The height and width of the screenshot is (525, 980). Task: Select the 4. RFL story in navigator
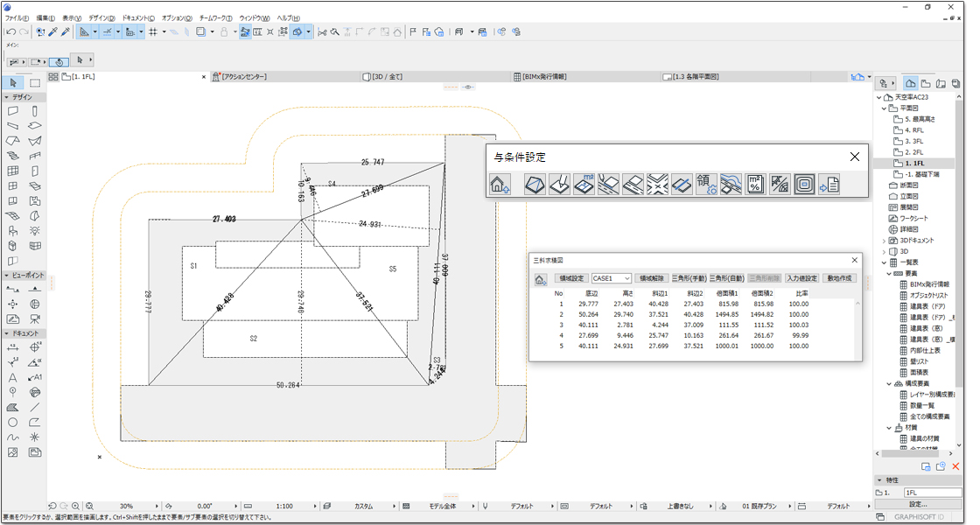(x=913, y=130)
